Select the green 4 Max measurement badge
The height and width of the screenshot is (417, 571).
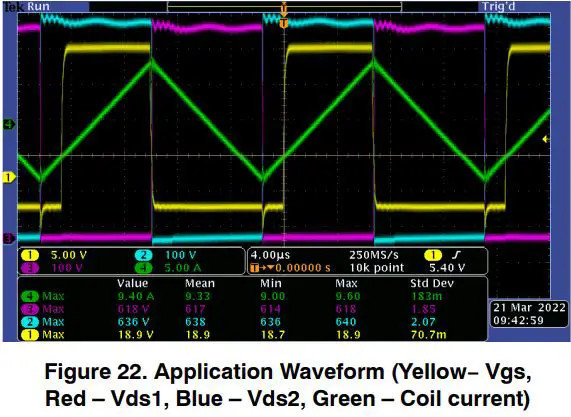point(30,296)
